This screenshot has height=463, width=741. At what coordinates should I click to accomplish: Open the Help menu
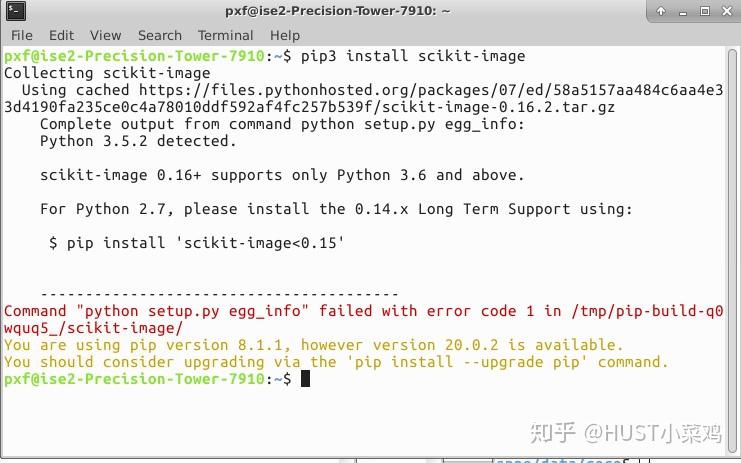[x=285, y=35]
